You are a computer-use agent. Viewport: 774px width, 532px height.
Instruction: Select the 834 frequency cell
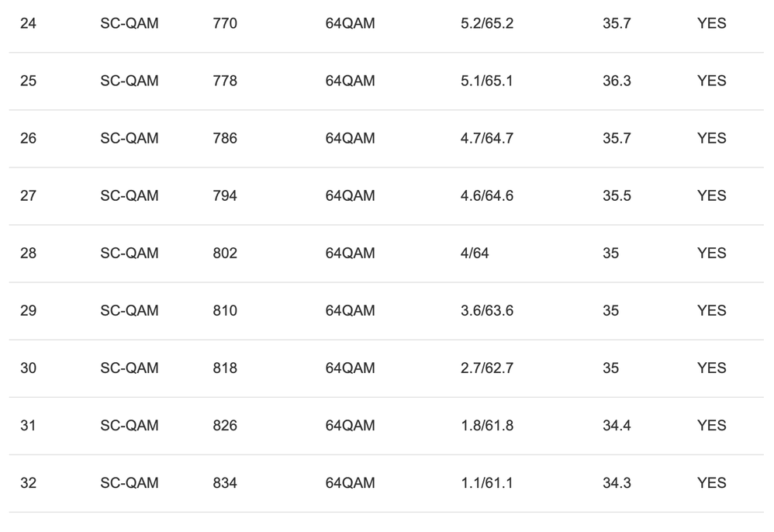(225, 482)
